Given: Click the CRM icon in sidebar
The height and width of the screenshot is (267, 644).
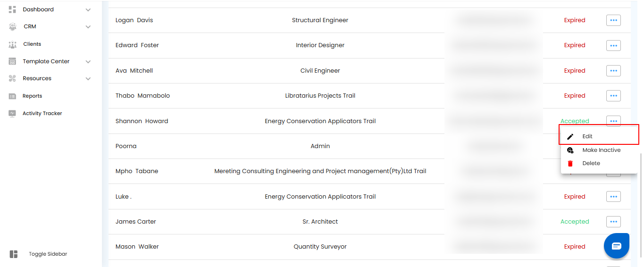Looking at the screenshot, I should click(x=13, y=27).
